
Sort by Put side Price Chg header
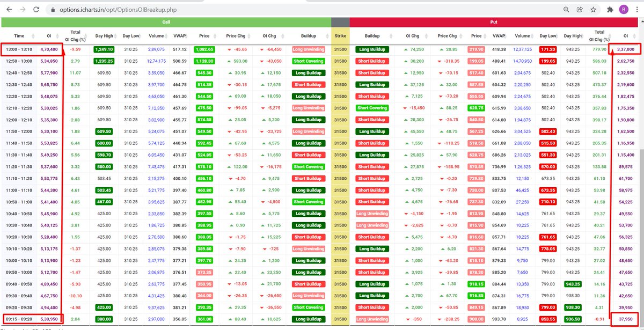click(446, 36)
